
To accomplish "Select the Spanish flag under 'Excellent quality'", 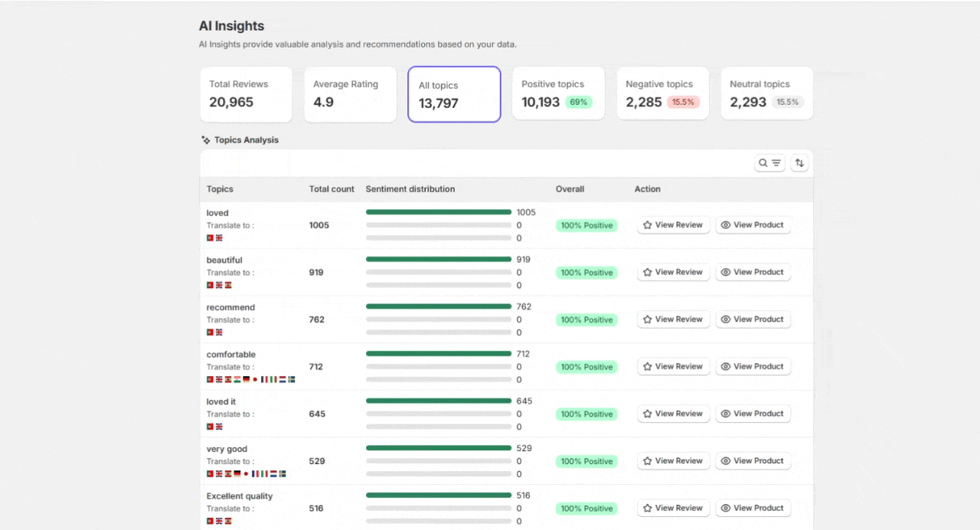I will (228, 522).
